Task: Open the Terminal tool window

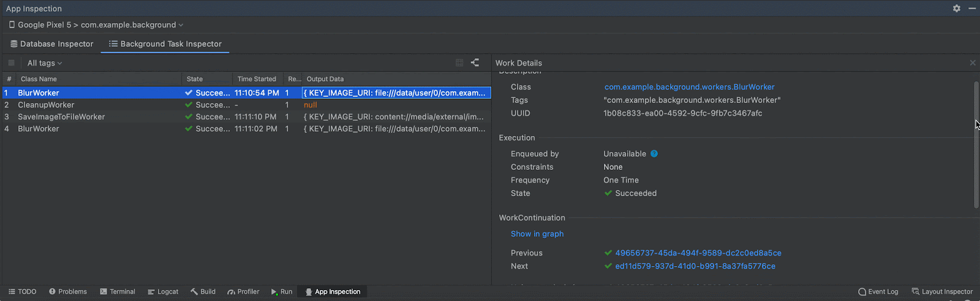Action: click(117, 292)
